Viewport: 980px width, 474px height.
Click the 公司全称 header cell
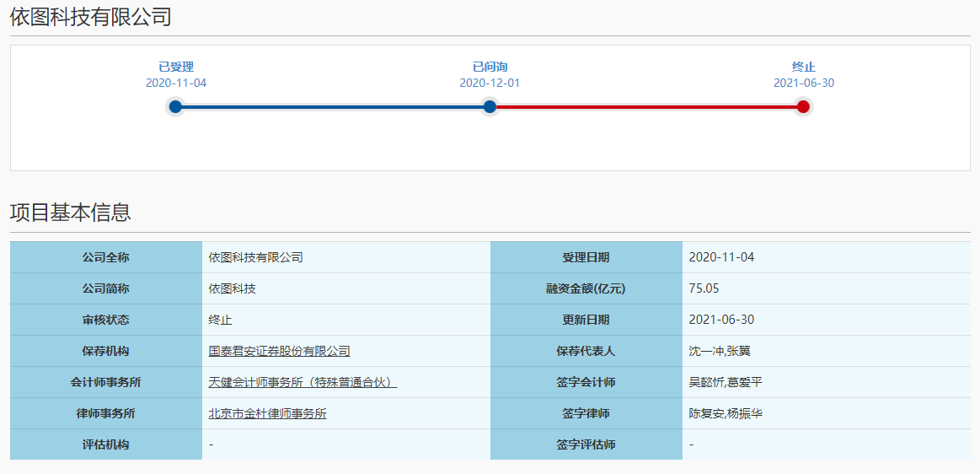[x=105, y=257]
